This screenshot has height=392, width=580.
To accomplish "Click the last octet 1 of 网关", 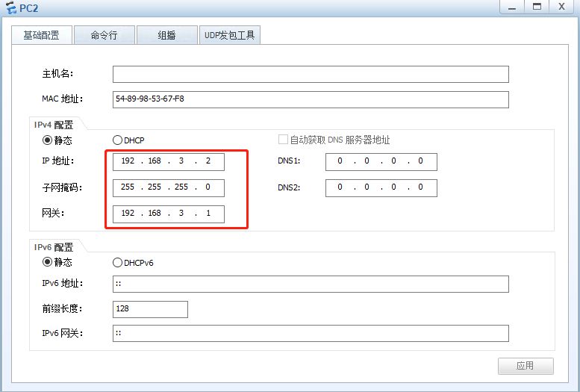I will 208,214.
